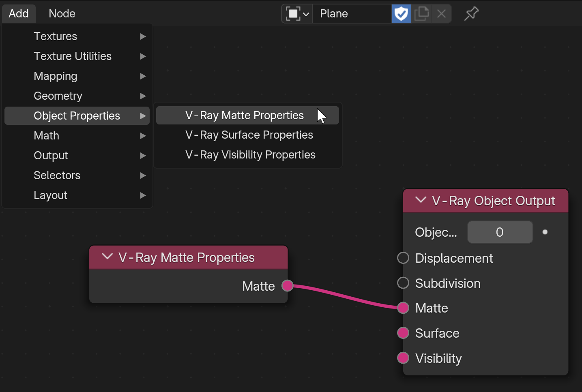The image size is (582, 392).
Task: Click the small dot socket beside Object ID
Action: (x=545, y=232)
